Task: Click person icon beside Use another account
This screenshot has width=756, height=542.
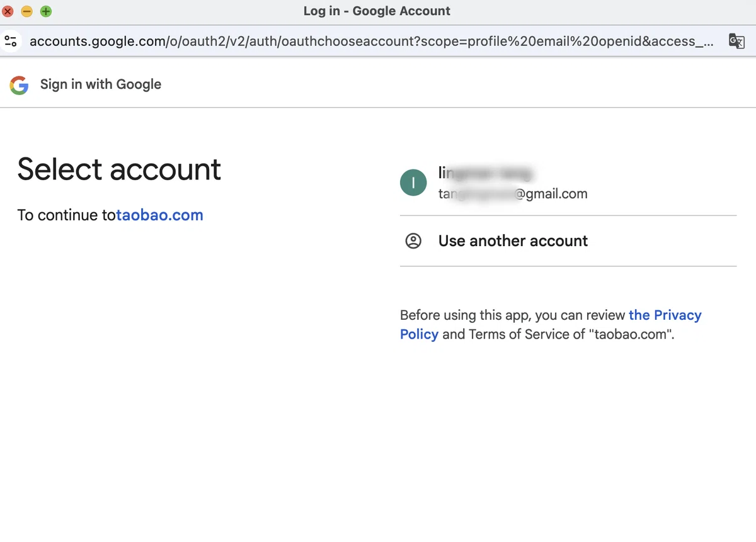Action: coord(413,241)
